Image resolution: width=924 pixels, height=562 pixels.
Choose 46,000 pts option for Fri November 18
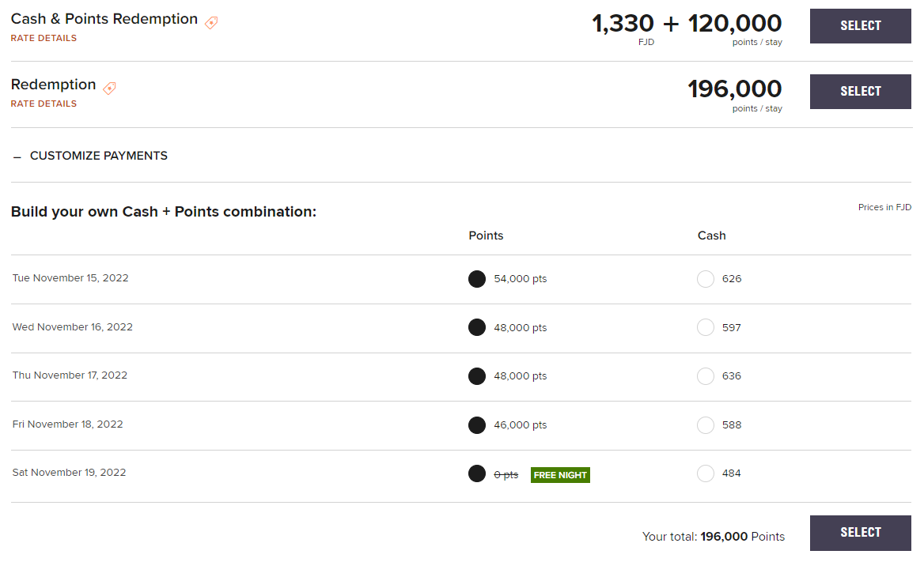point(477,425)
